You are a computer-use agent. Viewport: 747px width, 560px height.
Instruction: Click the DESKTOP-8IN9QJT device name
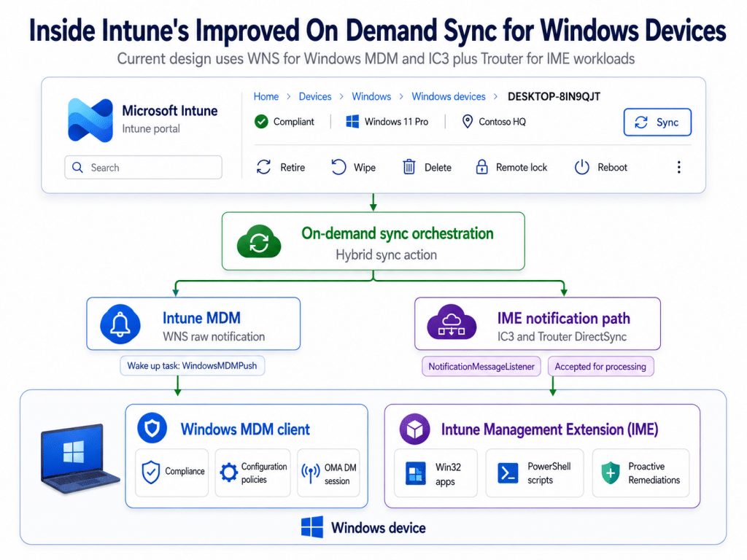coord(554,97)
